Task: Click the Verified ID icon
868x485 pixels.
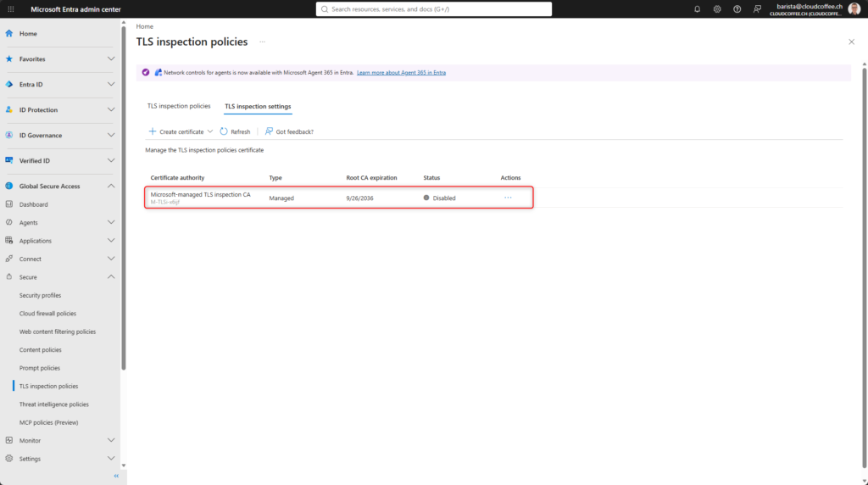Action: click(x=8, y=160)
